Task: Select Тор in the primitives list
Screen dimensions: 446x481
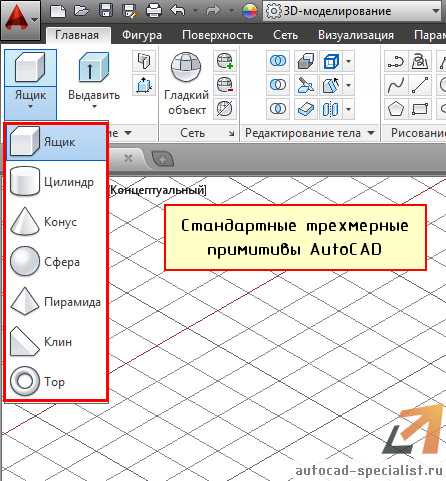Action: (x=56, y=382)
